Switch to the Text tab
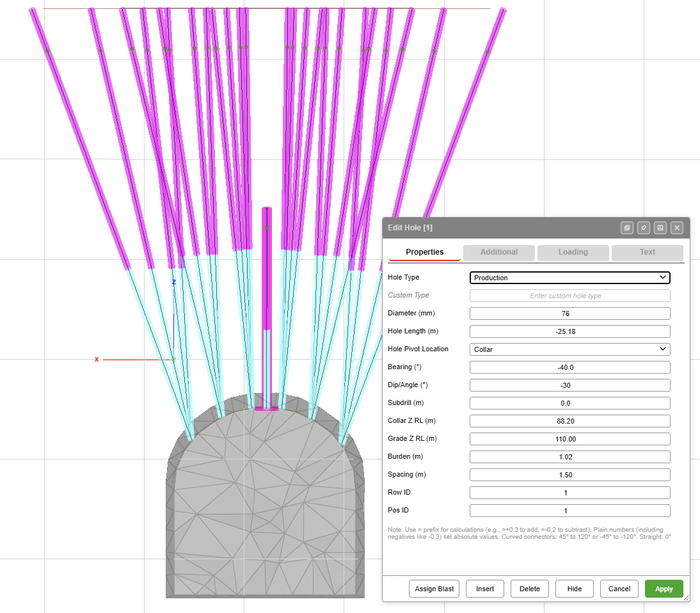This screenshot has height=613, width=700. (x=647, y=252)
